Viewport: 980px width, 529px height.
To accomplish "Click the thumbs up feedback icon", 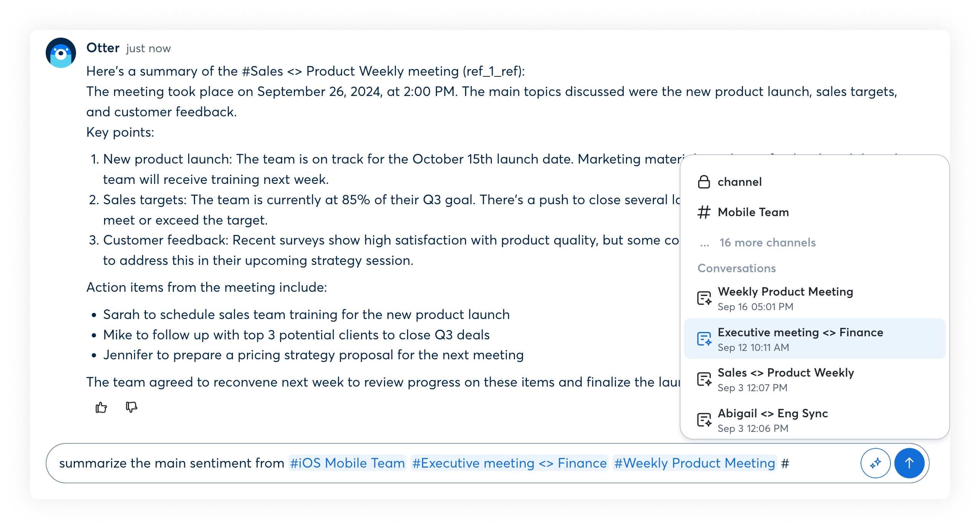I will click(101, 407).
